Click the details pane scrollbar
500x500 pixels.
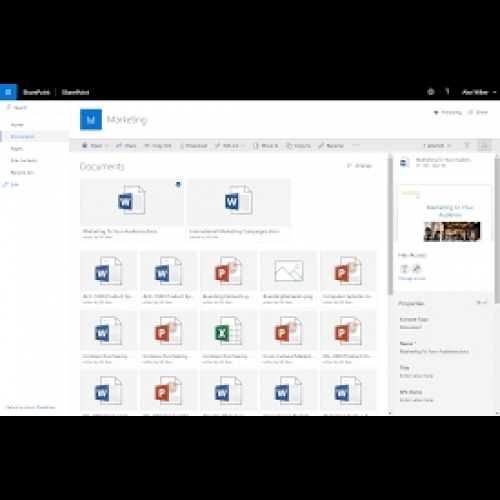coord(497,230)
